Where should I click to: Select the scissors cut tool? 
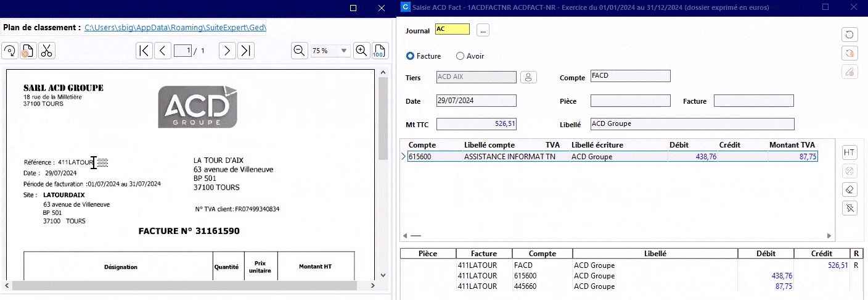(46, 51)
